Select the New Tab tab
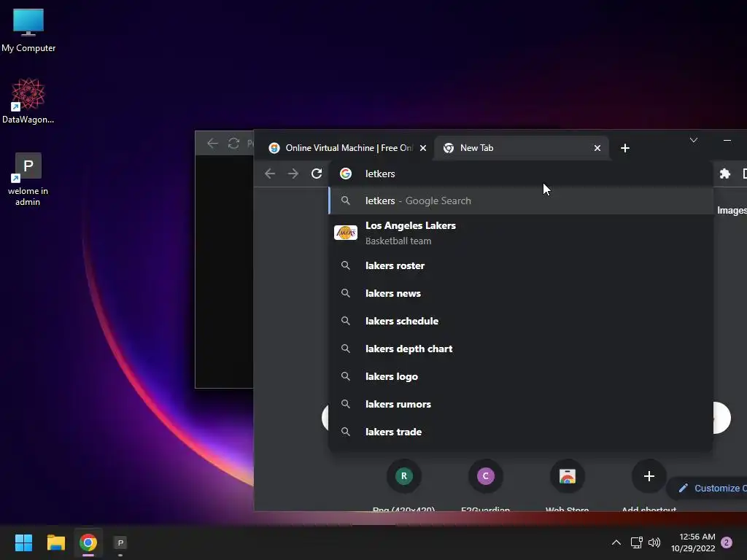Viewport: 747px width, 560px height. 522,148
